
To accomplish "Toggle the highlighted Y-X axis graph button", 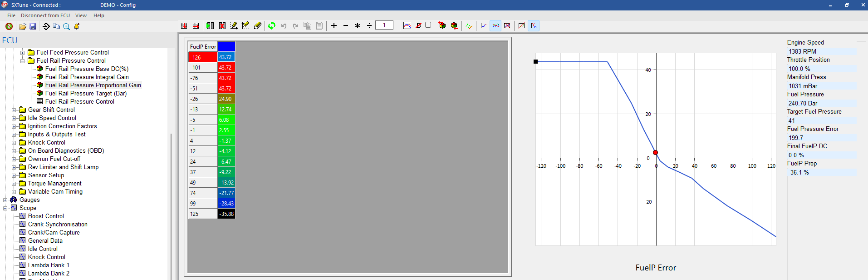I will pos(534,26).
